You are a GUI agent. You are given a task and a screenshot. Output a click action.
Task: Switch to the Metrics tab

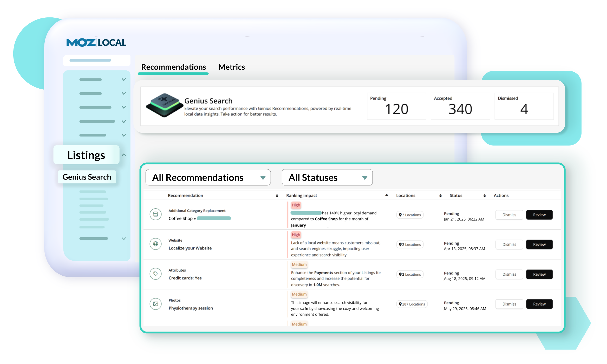tap(231, 67)
